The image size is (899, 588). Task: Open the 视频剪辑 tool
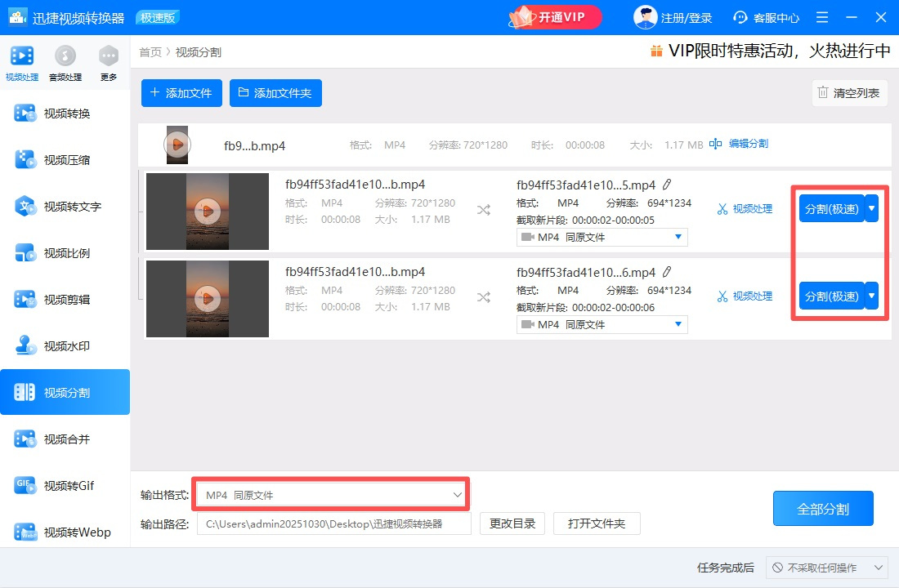(x=65, y=299)
